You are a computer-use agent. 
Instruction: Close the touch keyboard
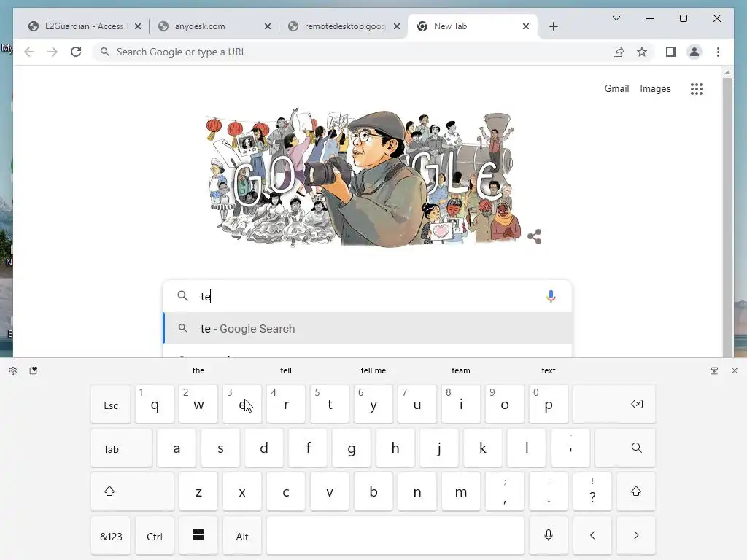[735, 370]
